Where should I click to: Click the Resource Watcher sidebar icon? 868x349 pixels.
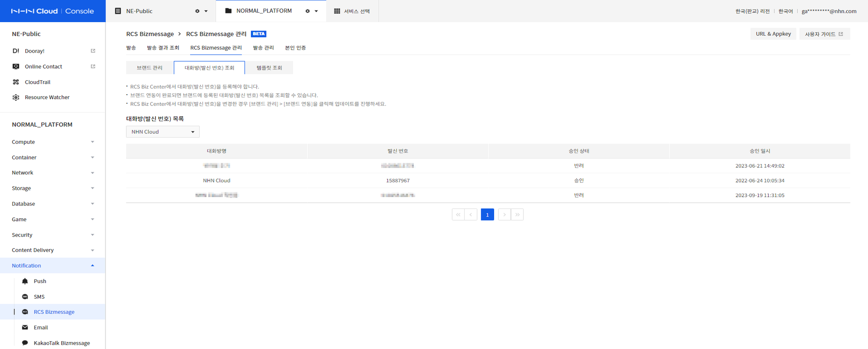click(x=16, y=97)
